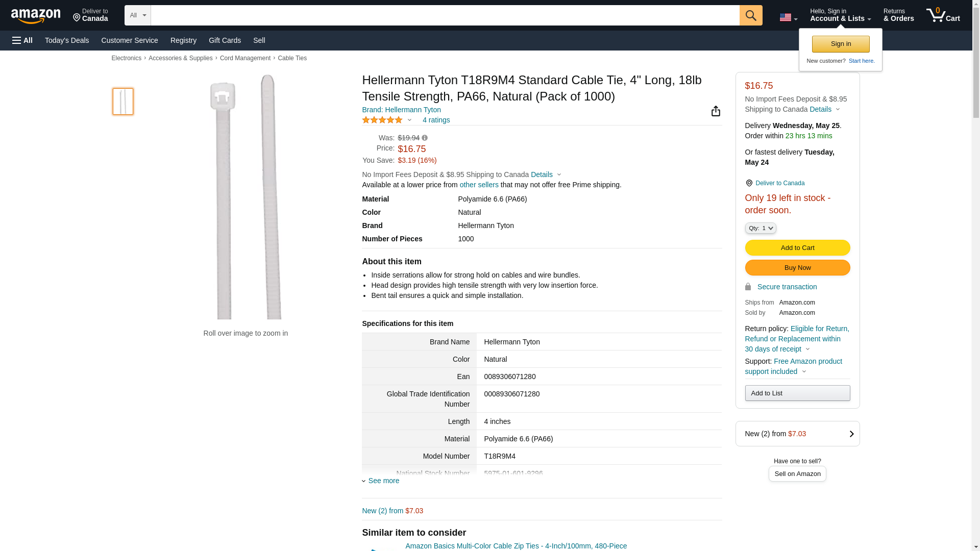980x551 pixels.
Task: Click the info icon beside Was price
Action: click(425, 138)
